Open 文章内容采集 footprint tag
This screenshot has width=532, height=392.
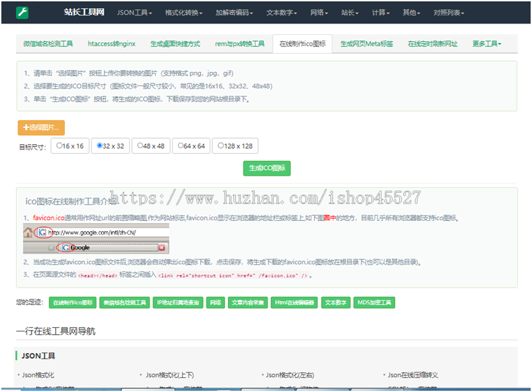[x=247, y=302]
